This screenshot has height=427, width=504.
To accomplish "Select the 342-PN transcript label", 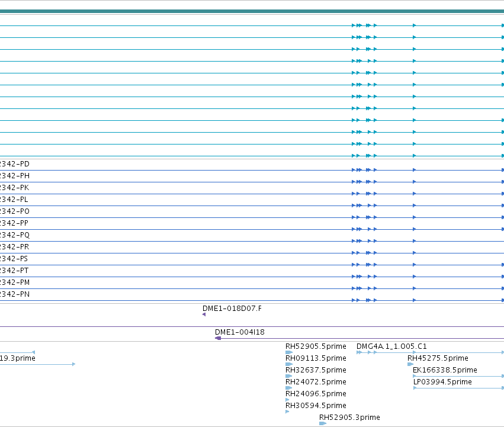I will (14, 294).
